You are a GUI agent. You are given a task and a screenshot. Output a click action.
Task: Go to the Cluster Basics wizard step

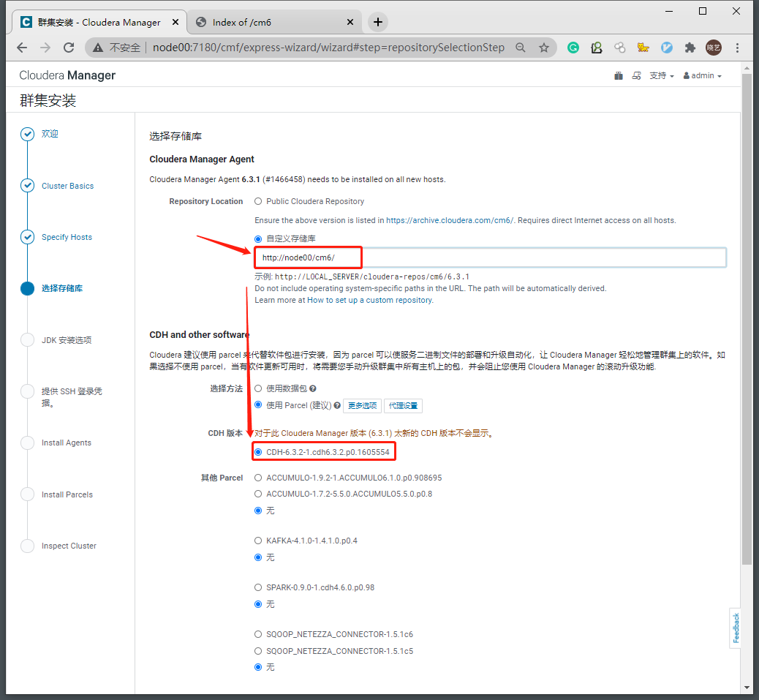(x=68, y=186)
